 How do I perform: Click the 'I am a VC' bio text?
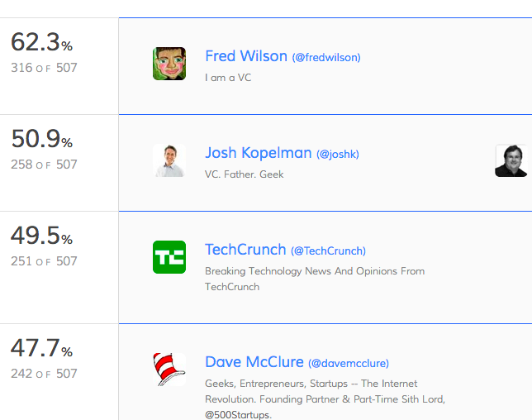pyautogui.click(x=228, y=78)
